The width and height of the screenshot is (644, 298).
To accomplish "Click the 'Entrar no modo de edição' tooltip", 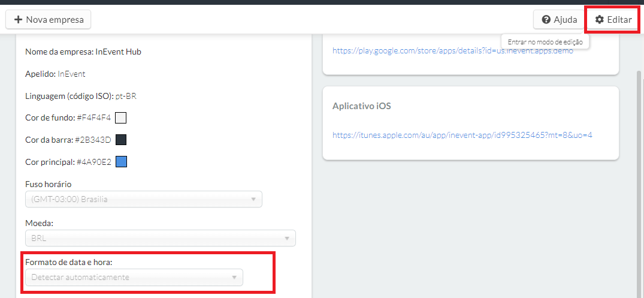I will pyautogui.click(x=545, y=41).
